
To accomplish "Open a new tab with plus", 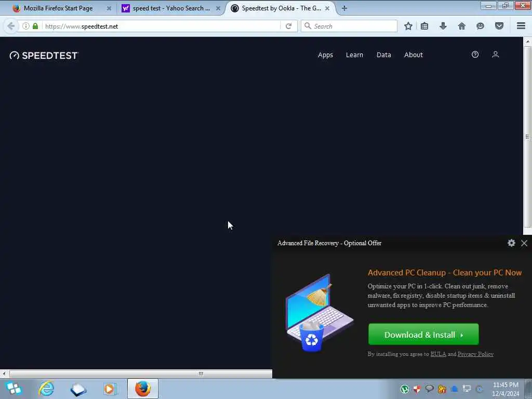I will [x=344, y=8].
